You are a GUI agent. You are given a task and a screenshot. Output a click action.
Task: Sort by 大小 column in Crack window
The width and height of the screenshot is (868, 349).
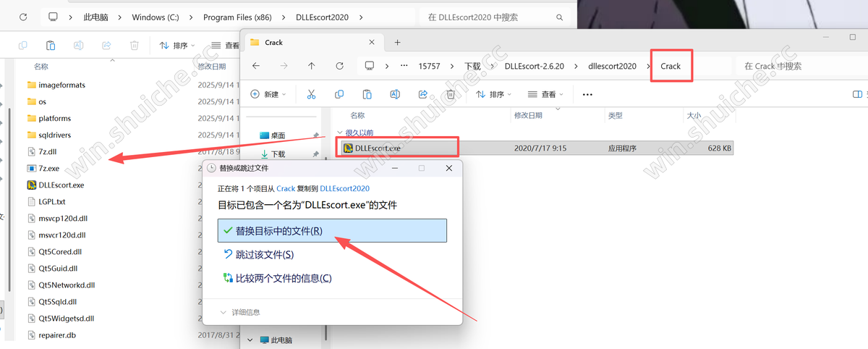point(693,115)
